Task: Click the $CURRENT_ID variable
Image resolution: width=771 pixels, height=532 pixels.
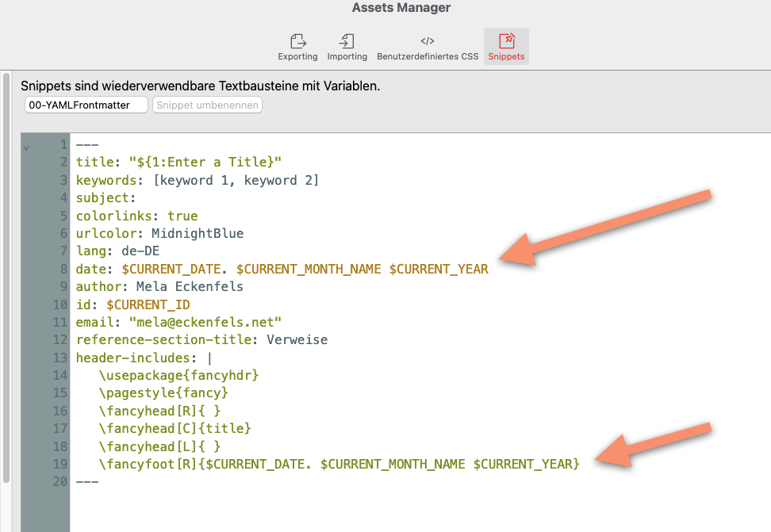Action: tap(147, 304)
